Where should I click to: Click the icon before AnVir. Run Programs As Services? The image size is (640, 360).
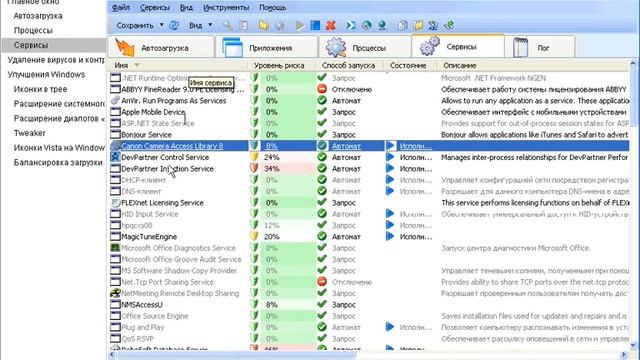pos(115,100)
